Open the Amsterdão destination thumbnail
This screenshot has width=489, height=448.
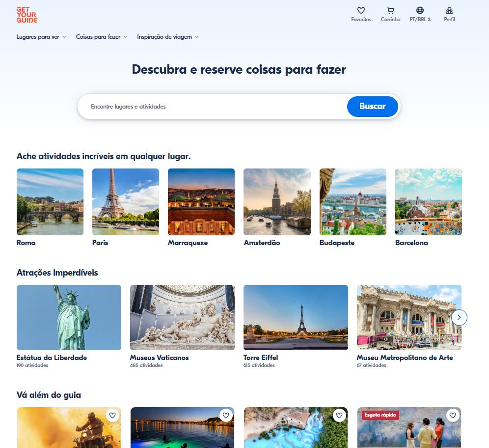click(x=277, y=202)
